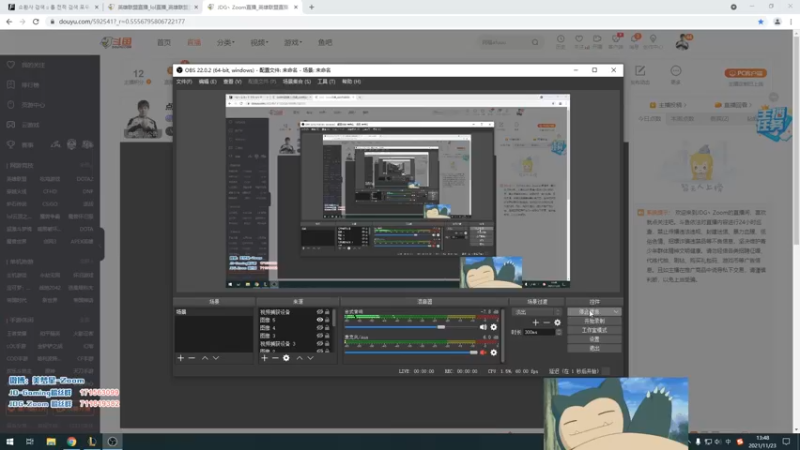Add a scene with the plus icon
Viewport: 800px width, 450px height.
[181, 358]
